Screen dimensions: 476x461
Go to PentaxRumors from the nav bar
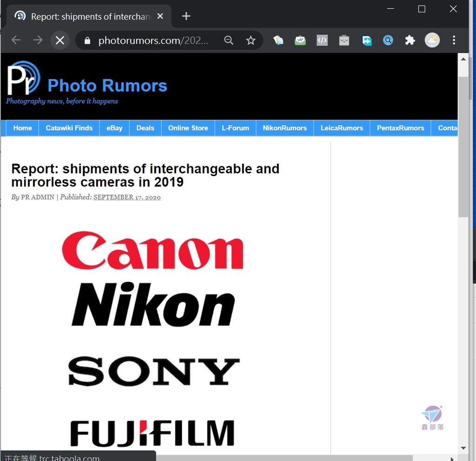click(x=400, y=128)
